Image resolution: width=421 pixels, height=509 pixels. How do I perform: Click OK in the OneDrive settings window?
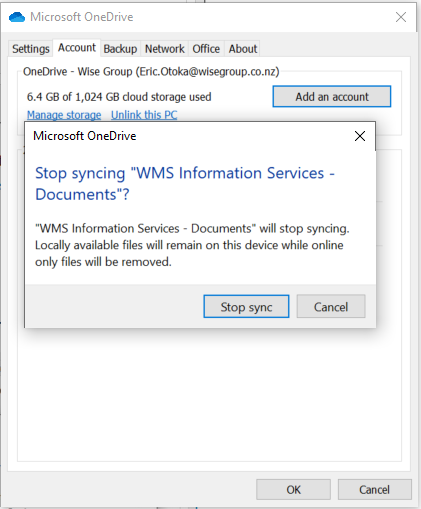[x=293, y=489]
